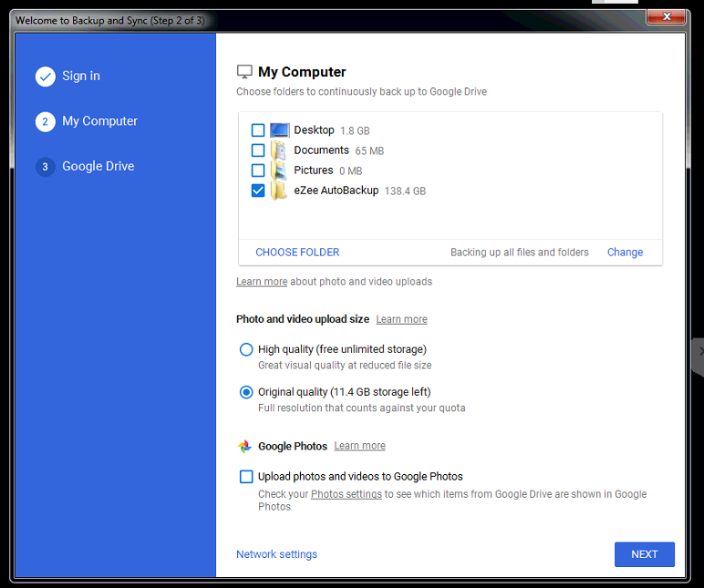Click the 138.4 GB size value
704x588 pixels.
coord(405,191)
